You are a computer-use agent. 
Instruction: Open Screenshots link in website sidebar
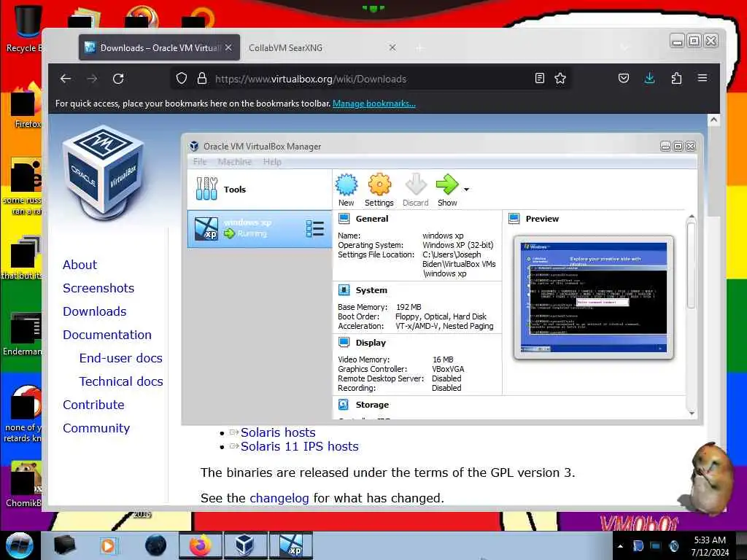(x=98, y=288)
